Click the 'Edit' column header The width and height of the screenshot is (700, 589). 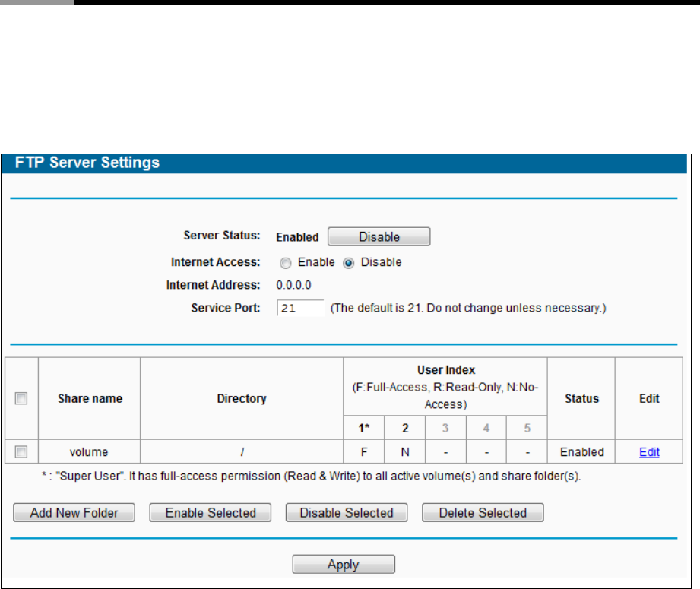pos(649,398)
